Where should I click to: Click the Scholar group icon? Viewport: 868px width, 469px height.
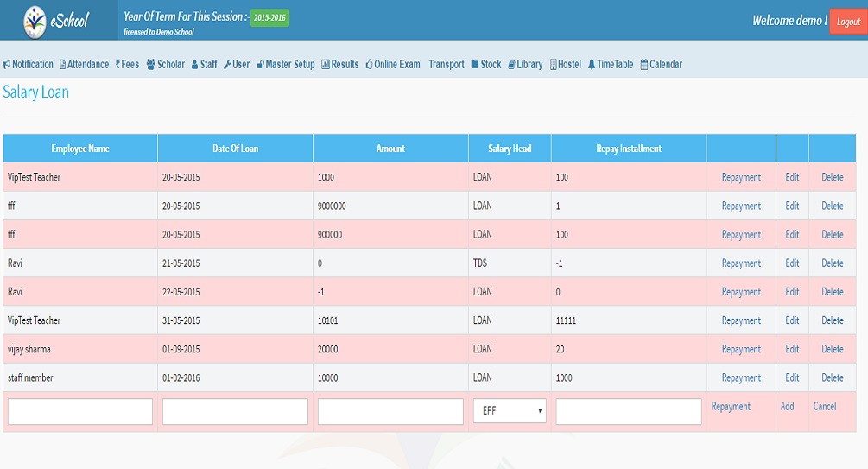151,65
